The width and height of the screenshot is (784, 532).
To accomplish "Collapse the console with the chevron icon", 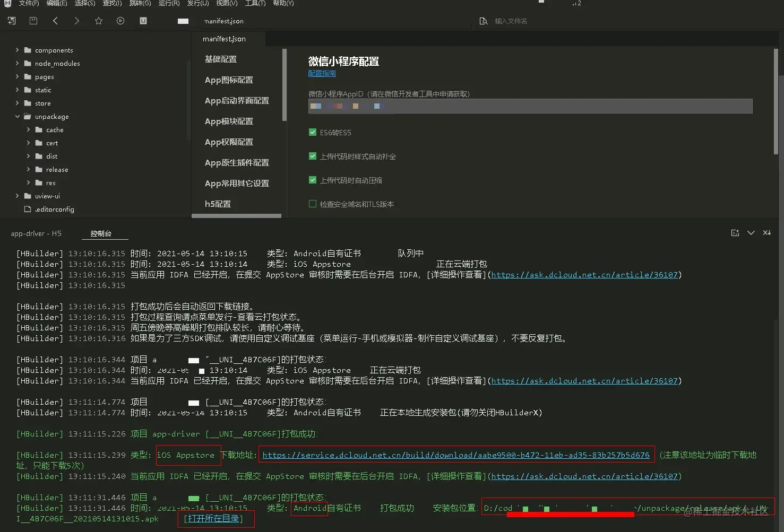I will (x=751, y=233).
